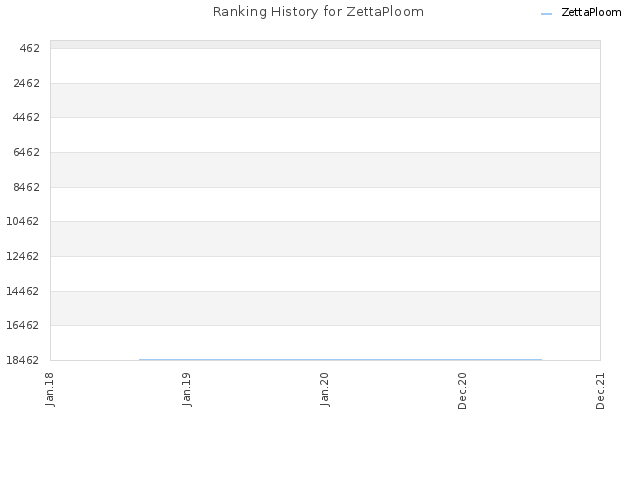Screen dimensions: 640x480
Task: Select the y-axis label 8462
Action: (27, 187)
